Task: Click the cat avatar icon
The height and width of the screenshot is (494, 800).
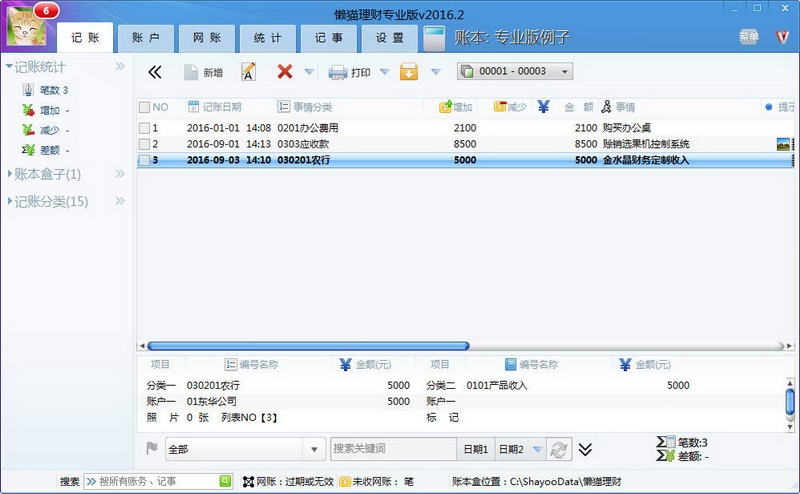Action: point(26,28)
